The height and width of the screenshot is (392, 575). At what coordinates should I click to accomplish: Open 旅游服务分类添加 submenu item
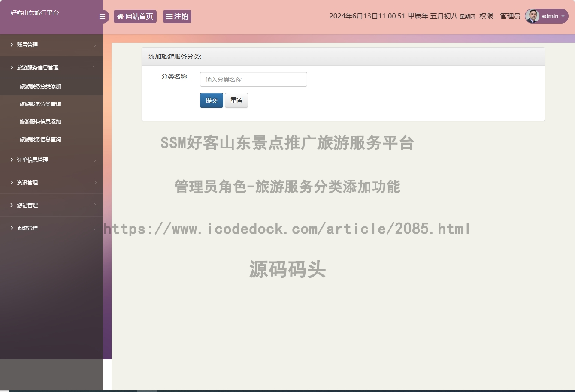click(51, 86)
